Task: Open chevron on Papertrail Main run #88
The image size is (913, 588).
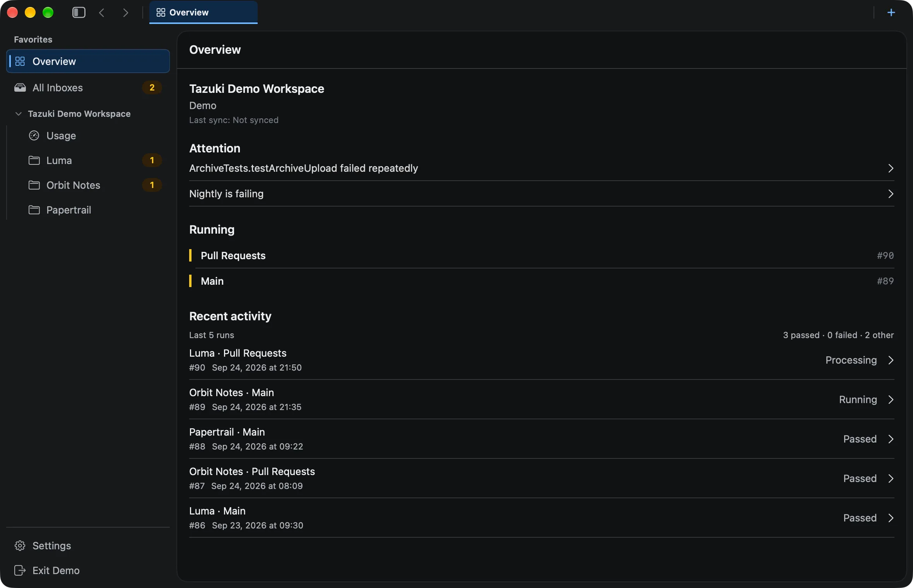Action: pyautogui.click(x=891, y=439)
